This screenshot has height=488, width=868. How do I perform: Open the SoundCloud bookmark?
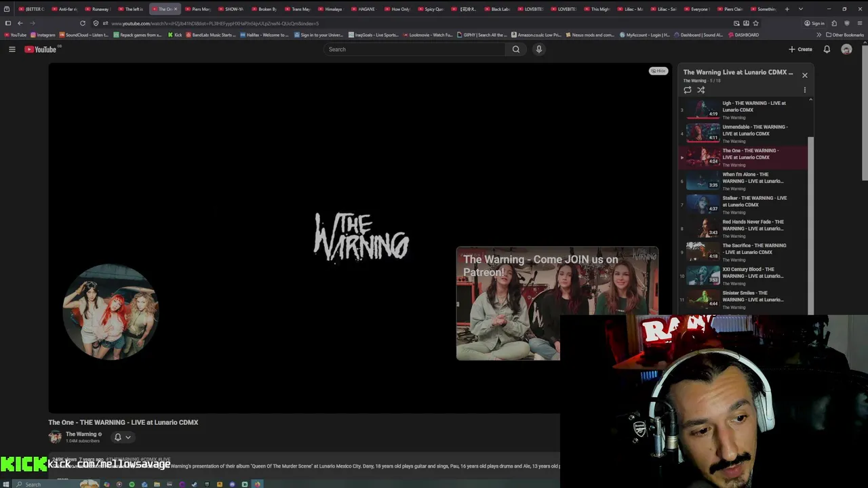85,35
